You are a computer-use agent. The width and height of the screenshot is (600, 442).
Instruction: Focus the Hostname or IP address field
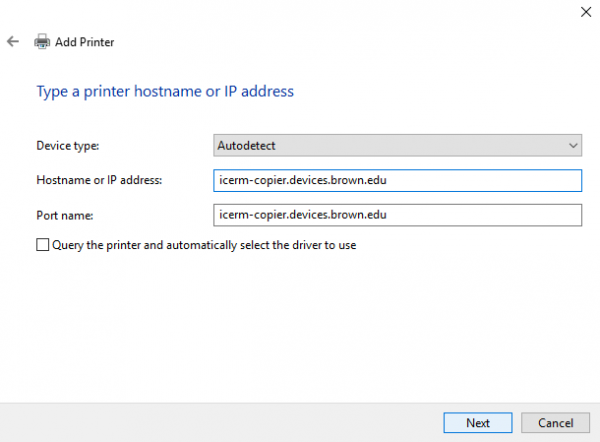point(398,180)
